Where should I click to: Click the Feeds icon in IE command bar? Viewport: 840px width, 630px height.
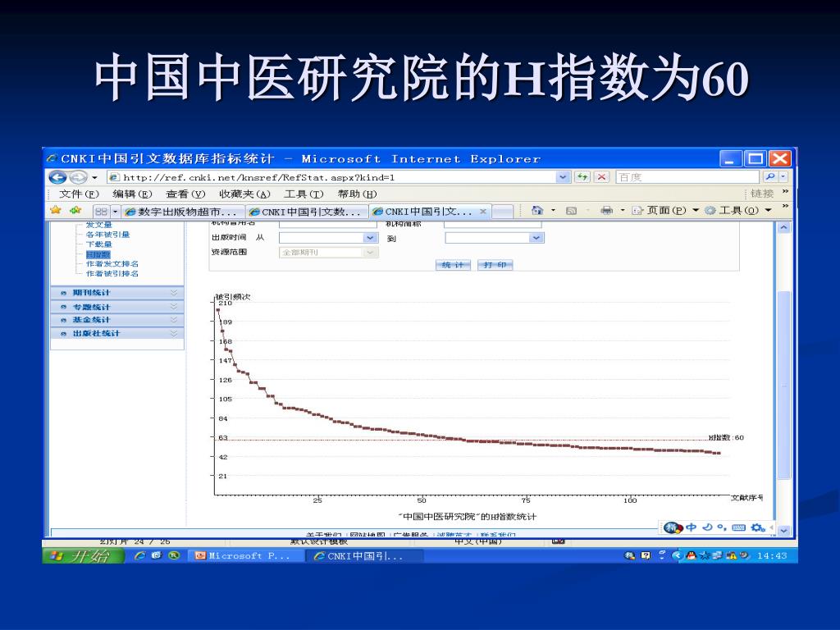click(571, 211)
